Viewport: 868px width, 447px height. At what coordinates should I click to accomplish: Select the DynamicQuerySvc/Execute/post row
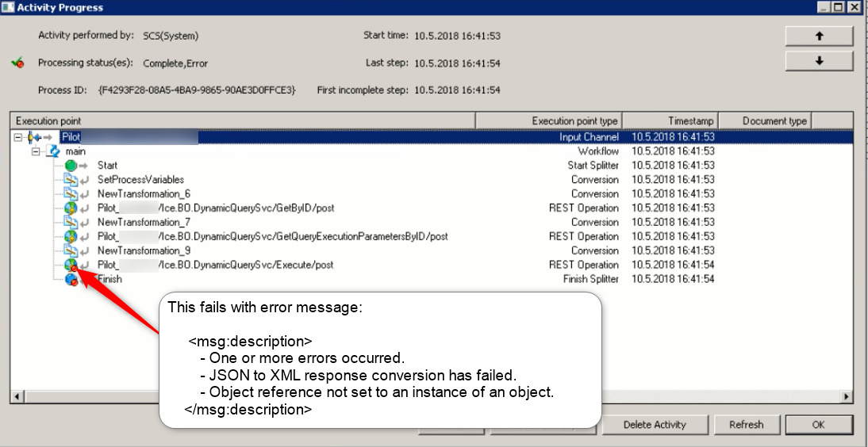(432, 265)
